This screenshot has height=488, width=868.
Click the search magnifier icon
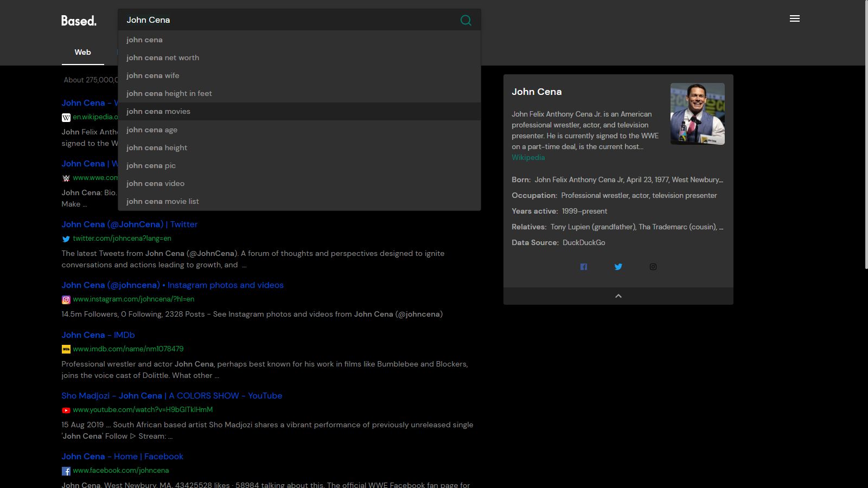pyautogui.click(x=465, y=20)
